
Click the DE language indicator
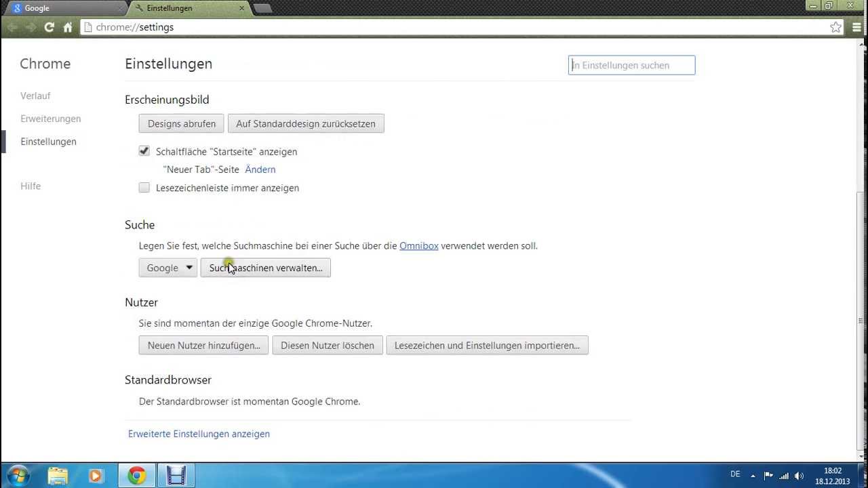[735, 474]
